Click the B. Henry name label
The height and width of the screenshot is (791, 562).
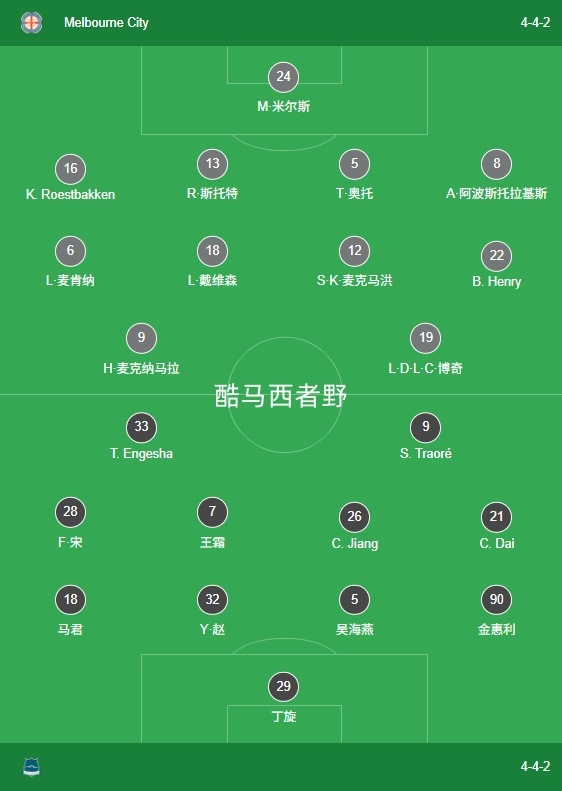tap(496, 281)
